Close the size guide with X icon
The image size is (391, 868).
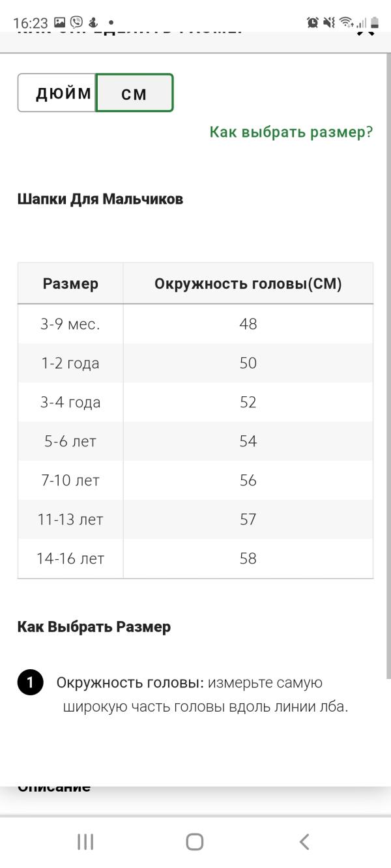pyautogui.click(x=365, y=30)
